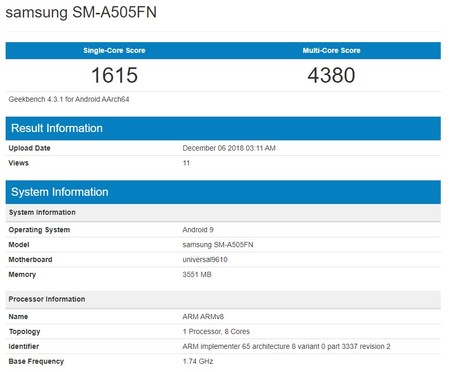
Task: Select the 'Model' row label
Action: pos(19,245)
